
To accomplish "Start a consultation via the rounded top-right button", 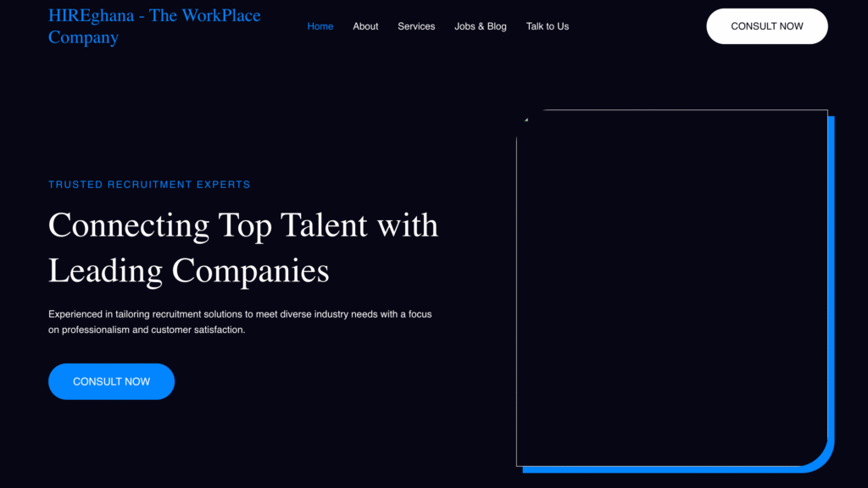I will 766,25.
